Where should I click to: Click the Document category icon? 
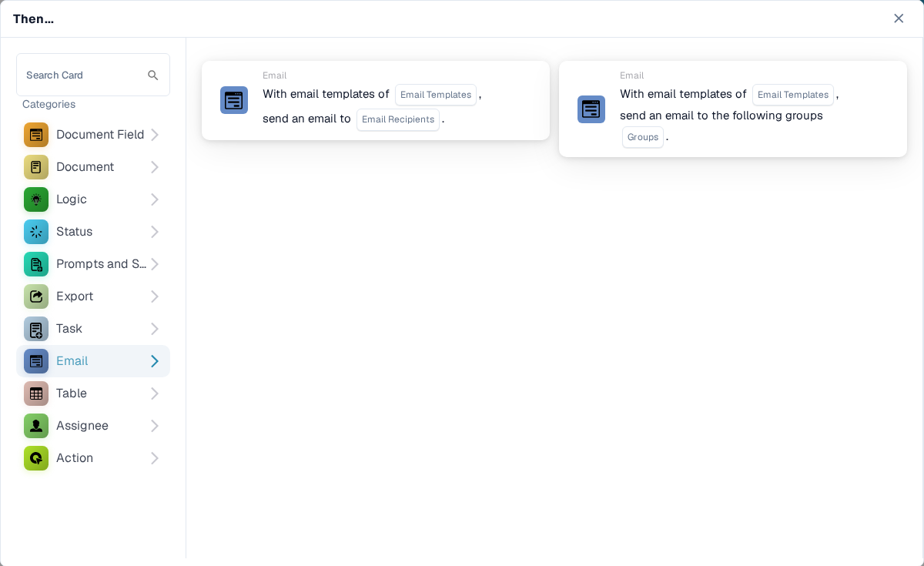pyautogui.click(x=36, y=167)
